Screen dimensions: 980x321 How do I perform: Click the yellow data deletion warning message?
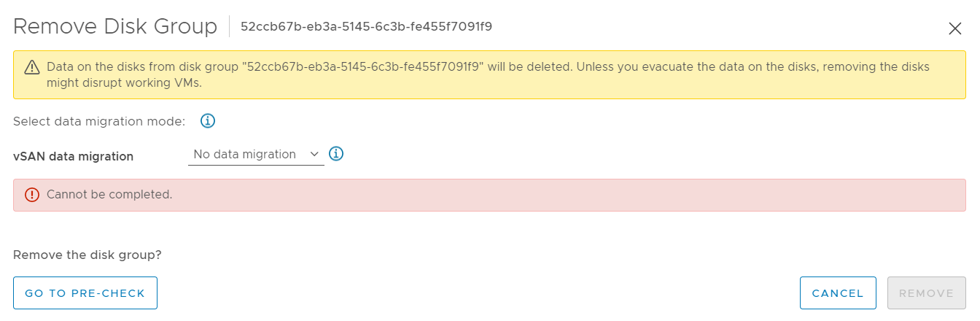click(488, 74)
